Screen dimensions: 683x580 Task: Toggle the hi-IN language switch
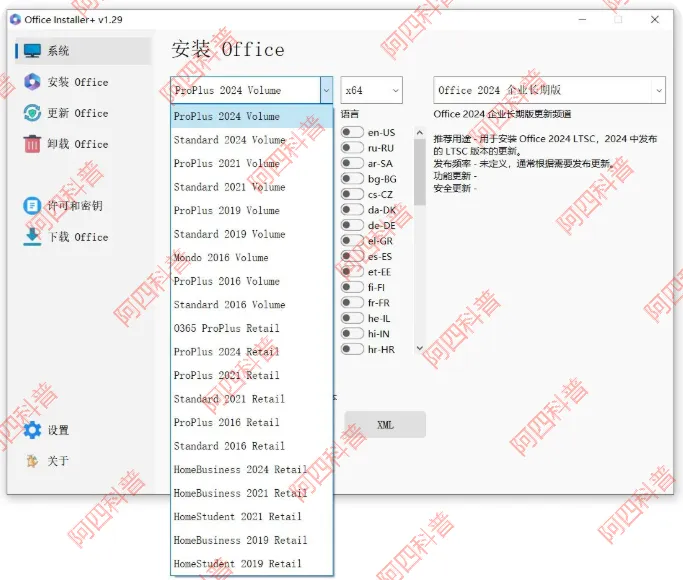point(352,334)
